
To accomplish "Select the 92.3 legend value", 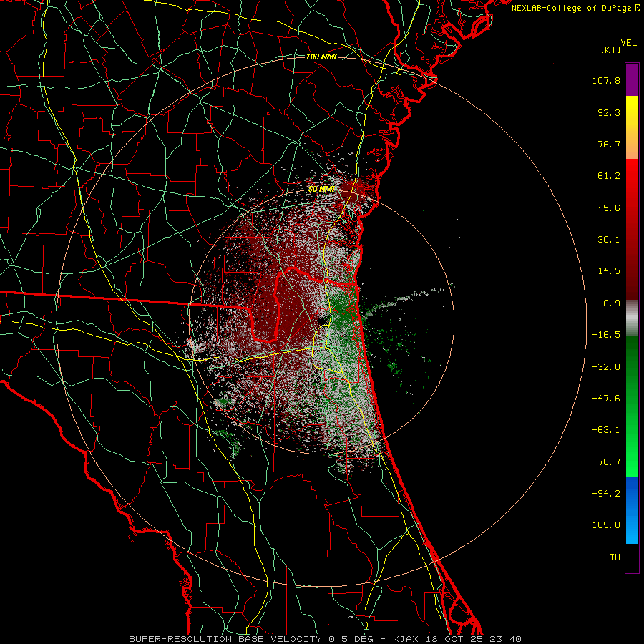I will tap(609, 112).
